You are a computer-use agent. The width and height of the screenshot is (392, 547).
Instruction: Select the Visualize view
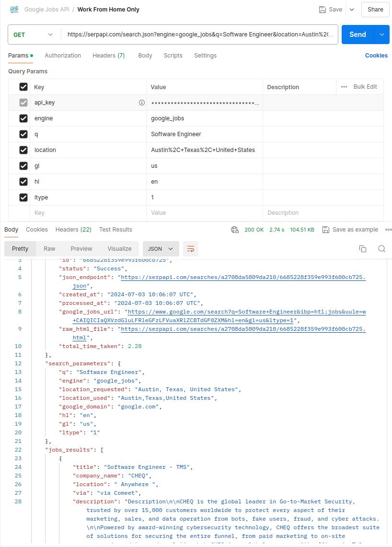tap(119, 249)
